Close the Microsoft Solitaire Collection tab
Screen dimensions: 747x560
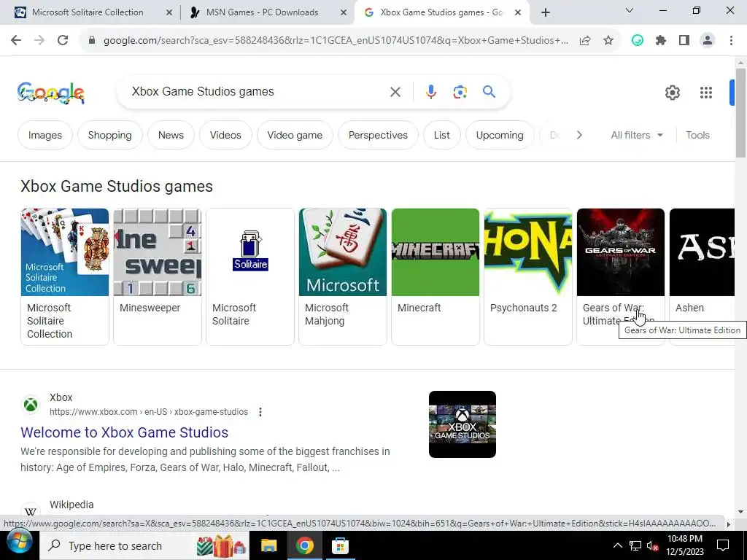point(169,13)
